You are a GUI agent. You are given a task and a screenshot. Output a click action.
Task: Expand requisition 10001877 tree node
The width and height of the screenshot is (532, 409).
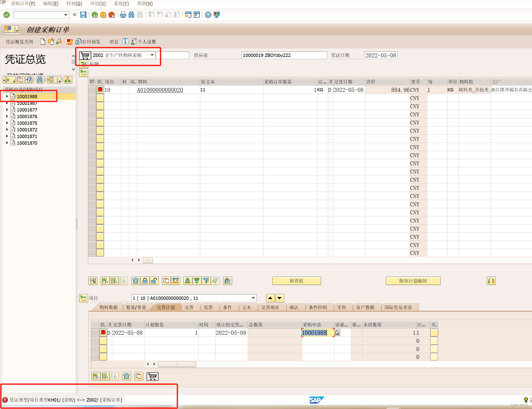[7, 110]
